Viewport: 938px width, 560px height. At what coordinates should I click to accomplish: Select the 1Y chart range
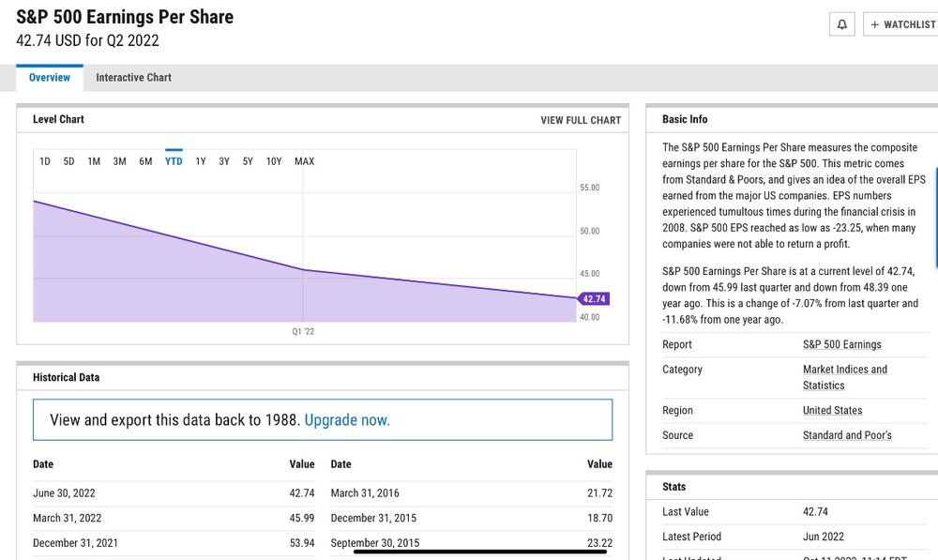(201, 161)
